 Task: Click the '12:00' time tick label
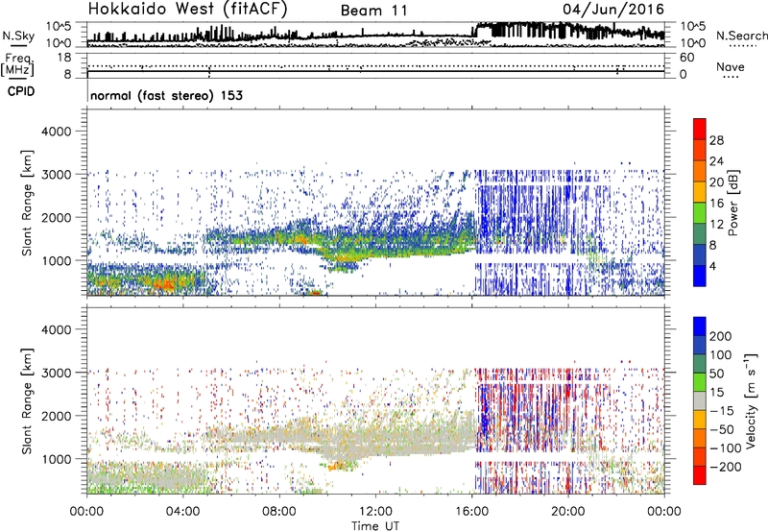click(375, 512)
